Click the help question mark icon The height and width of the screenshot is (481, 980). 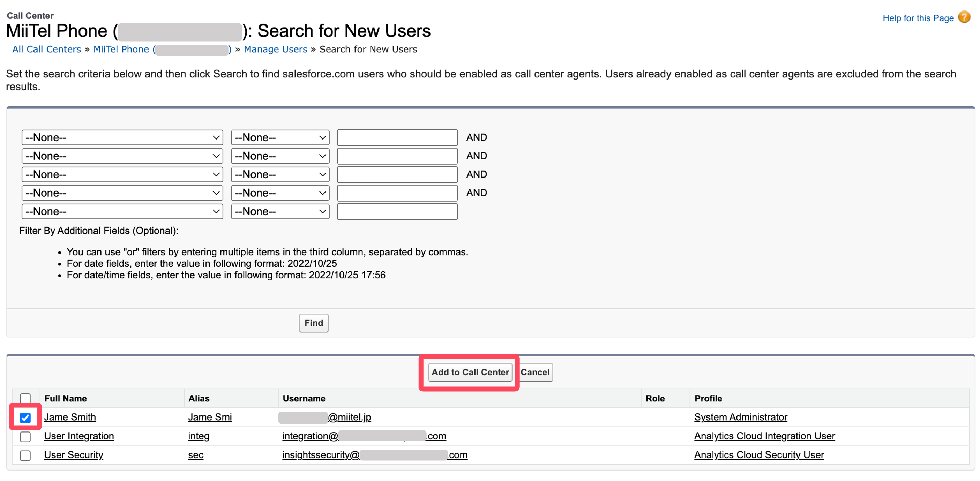coord(964,17)
